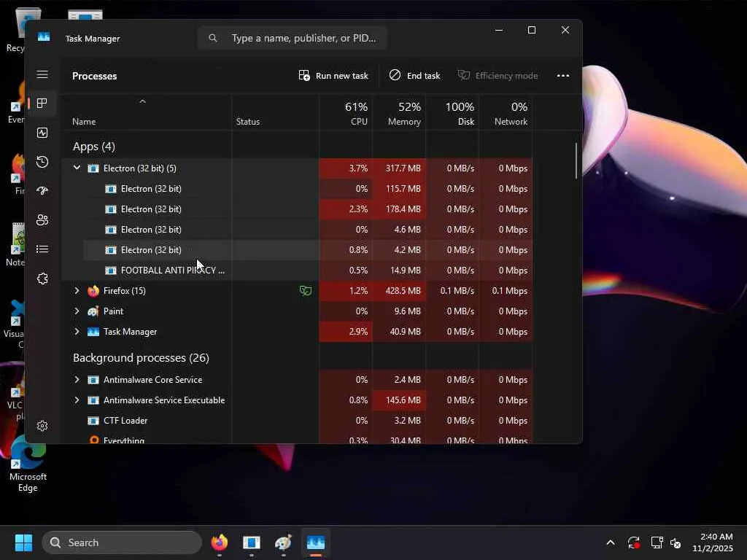Open the Details sidebar page
This screenshot has height=560, width=747.
click(42, 249)
